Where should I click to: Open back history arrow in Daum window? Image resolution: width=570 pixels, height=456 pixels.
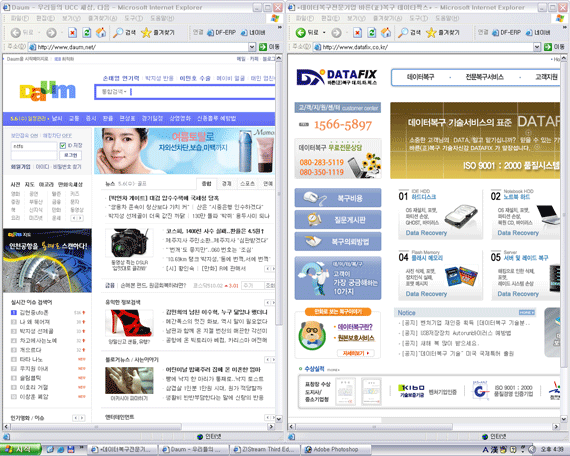[39, 33]
